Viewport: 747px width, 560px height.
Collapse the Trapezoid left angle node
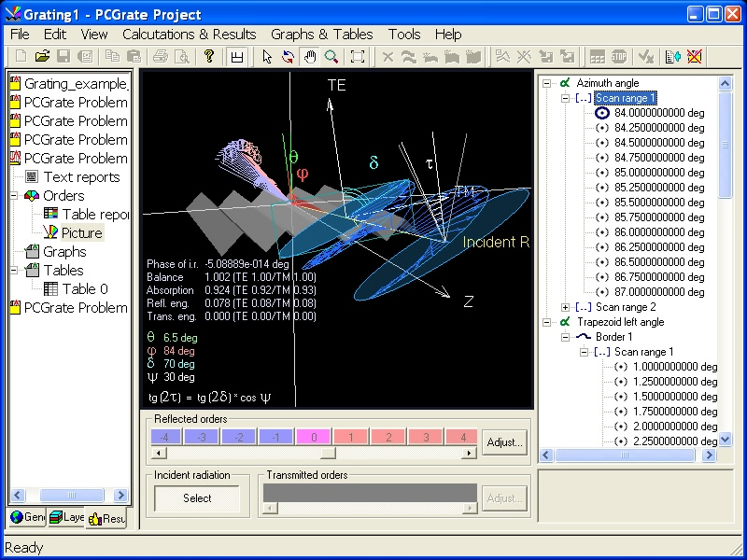547,322
